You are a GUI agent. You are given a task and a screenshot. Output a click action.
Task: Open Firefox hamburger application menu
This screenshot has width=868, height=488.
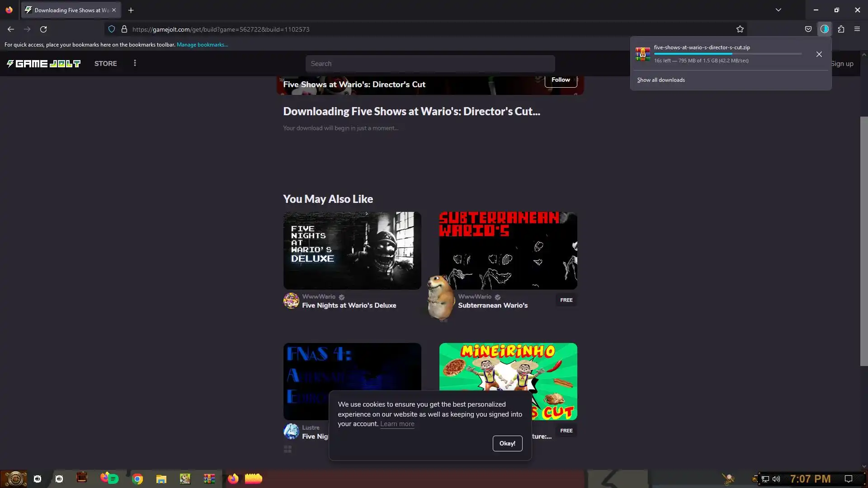coord(857,29)
